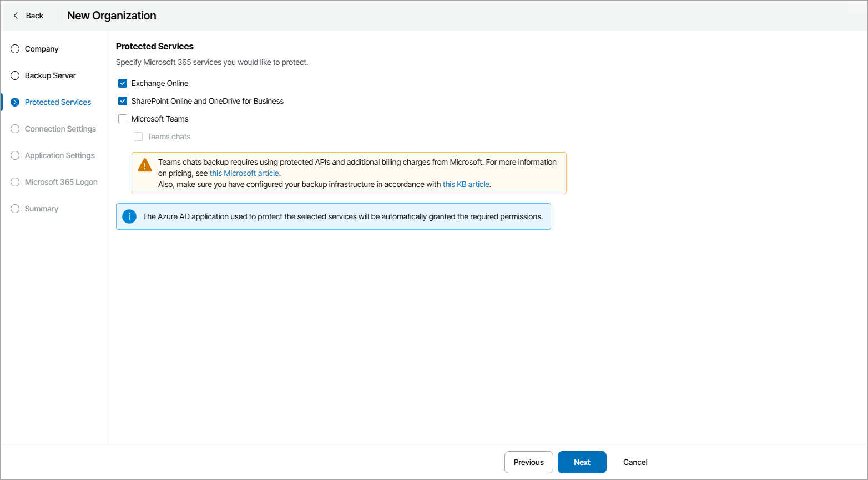Open the Connection Settings step
The width and height of the screenshot is (868, 480).
coord(60,129)
